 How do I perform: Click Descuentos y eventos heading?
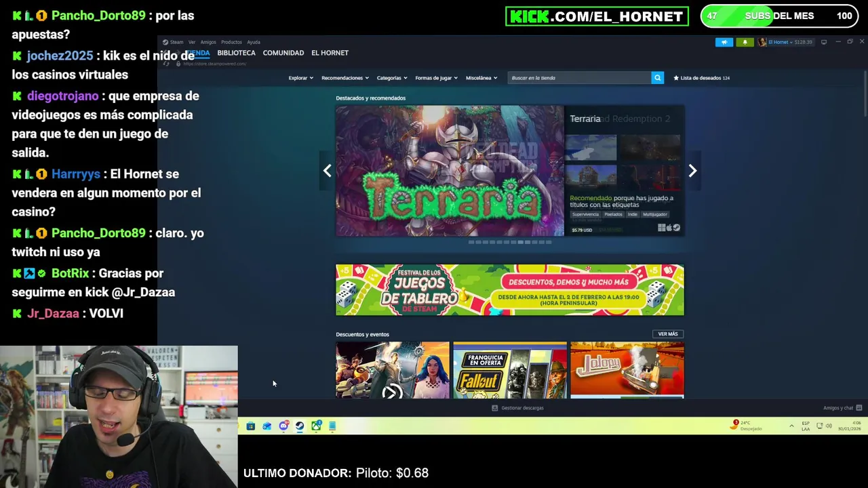click(362, 334)
